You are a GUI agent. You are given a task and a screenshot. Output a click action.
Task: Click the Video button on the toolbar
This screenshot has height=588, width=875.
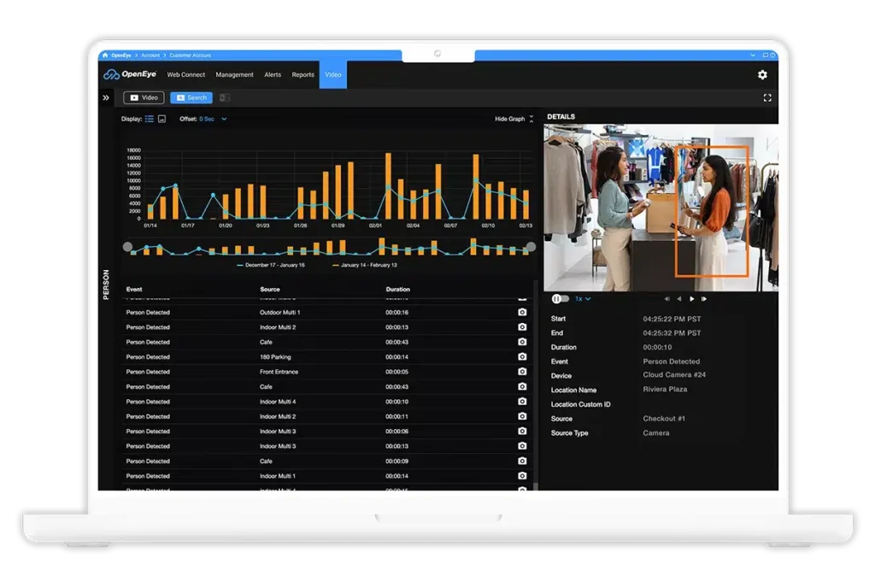(144, 97)
